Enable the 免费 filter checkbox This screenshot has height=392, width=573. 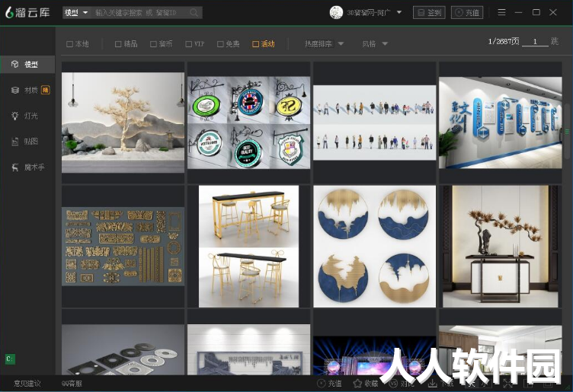220,44
